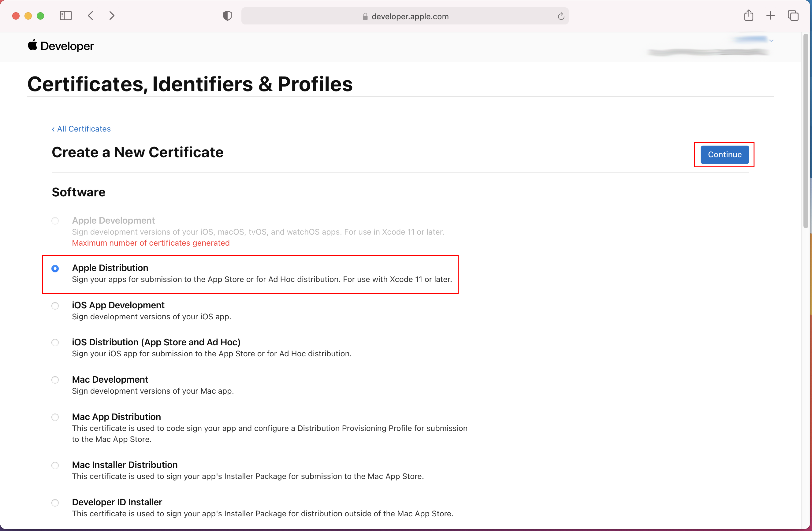Select Mac Installer Distribution radio button
The height and width of the screenshot is (531, 812).
55,466
